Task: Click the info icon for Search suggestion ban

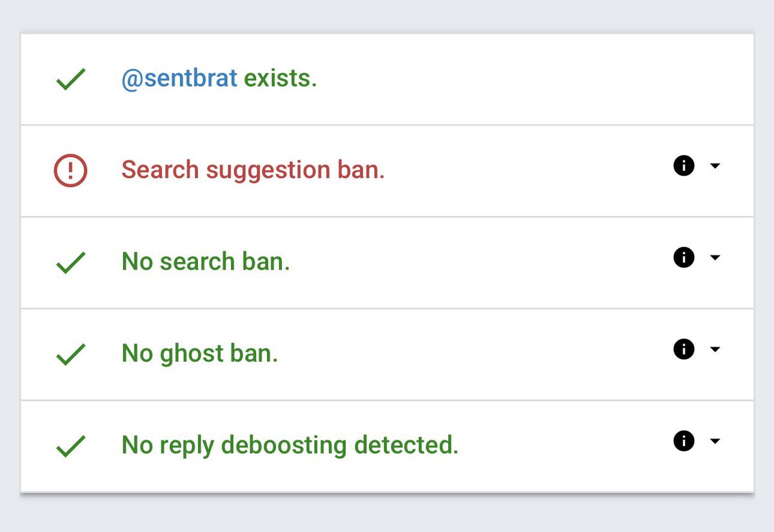Action: pos(684,166)
